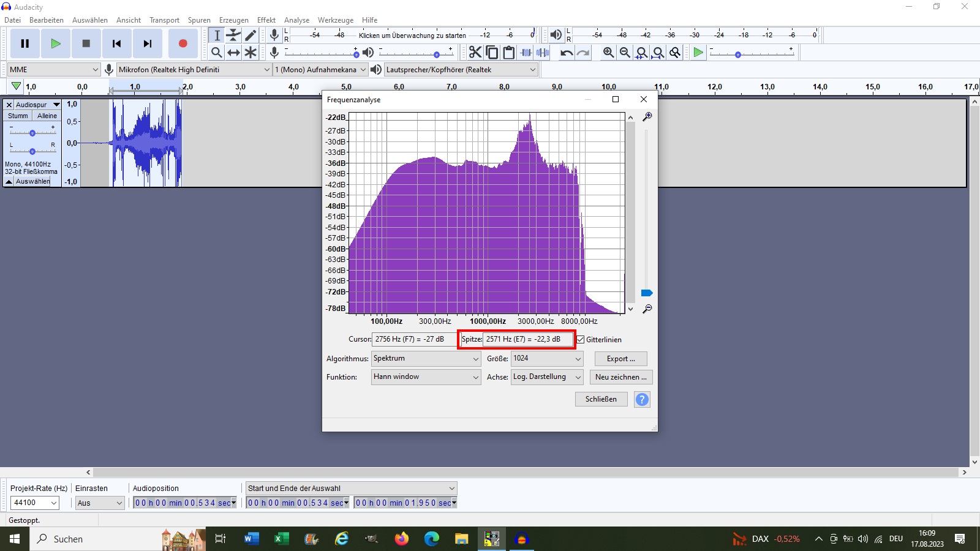Mute the track with the Stumm button
980x551 pixels.
(x=18, y=116)
